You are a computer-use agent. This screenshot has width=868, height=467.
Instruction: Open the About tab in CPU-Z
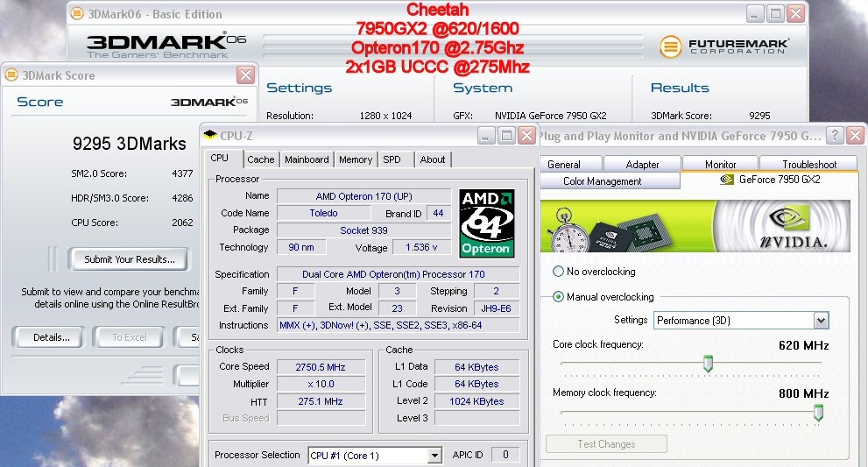[x=433, y=159]
